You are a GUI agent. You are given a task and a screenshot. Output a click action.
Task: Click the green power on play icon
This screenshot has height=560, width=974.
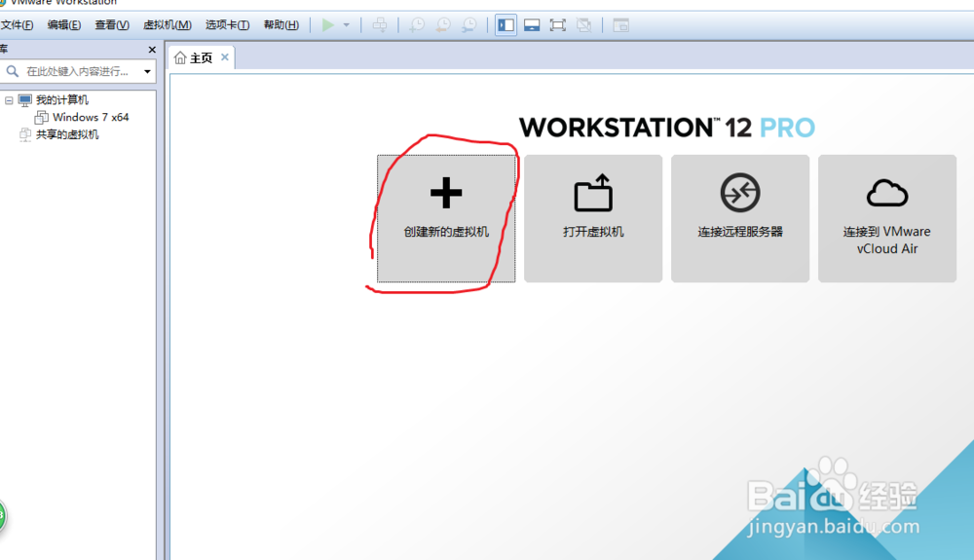(x=328, y=25)
